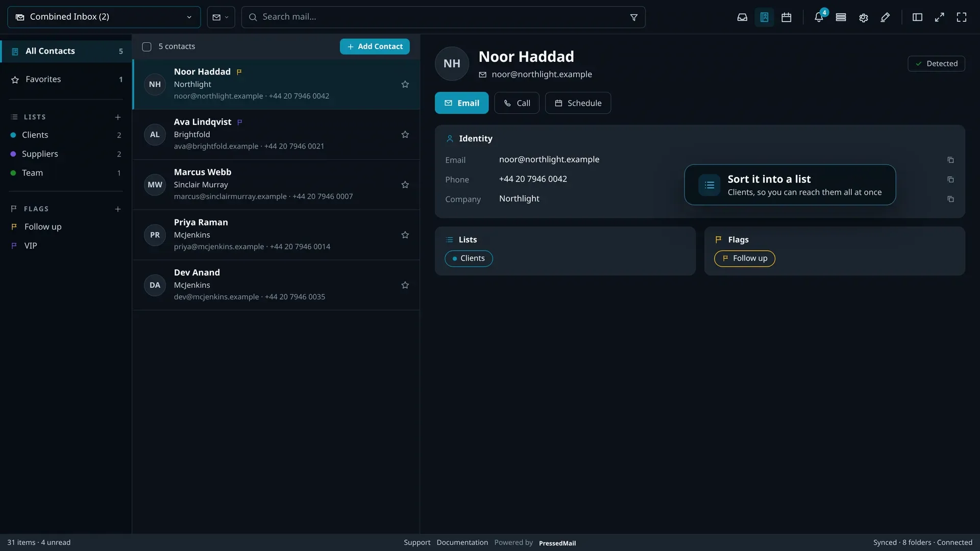Image resolution: width=980 pixels, height=551 pixels.
Task: Click the Add Contact button
Action: coord(375,46)
